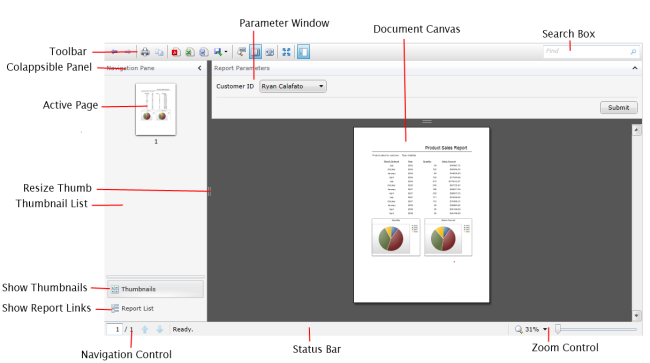
Task: Click the search magnifier in Find box
Action: 633,52
